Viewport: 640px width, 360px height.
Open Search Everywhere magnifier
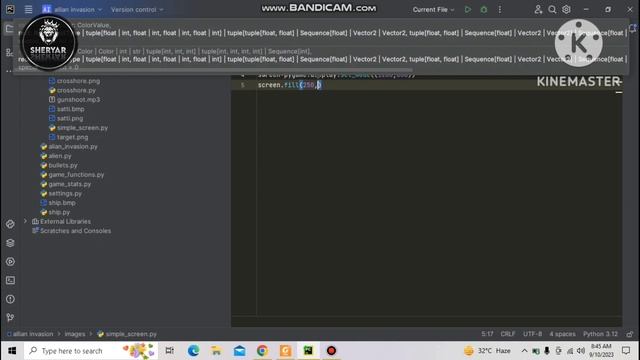coord(552,9)
